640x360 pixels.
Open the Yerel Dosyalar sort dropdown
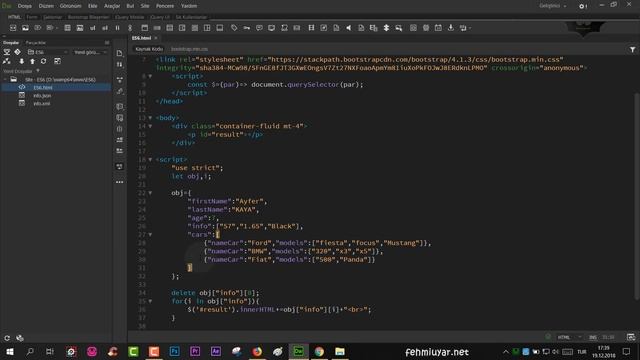click(x=38, y=71)
